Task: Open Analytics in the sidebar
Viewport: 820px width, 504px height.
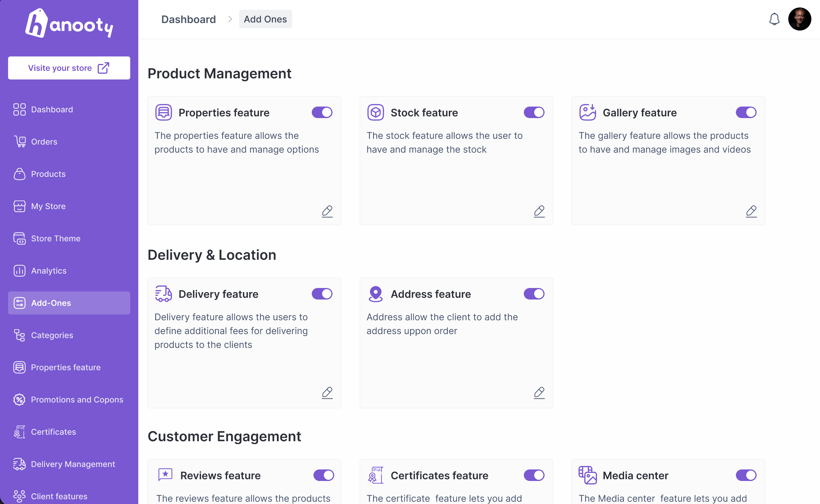Action: [69, 271]
